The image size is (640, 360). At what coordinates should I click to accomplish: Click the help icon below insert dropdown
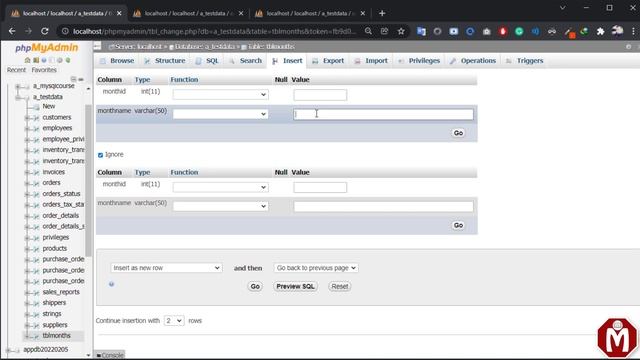111,284
